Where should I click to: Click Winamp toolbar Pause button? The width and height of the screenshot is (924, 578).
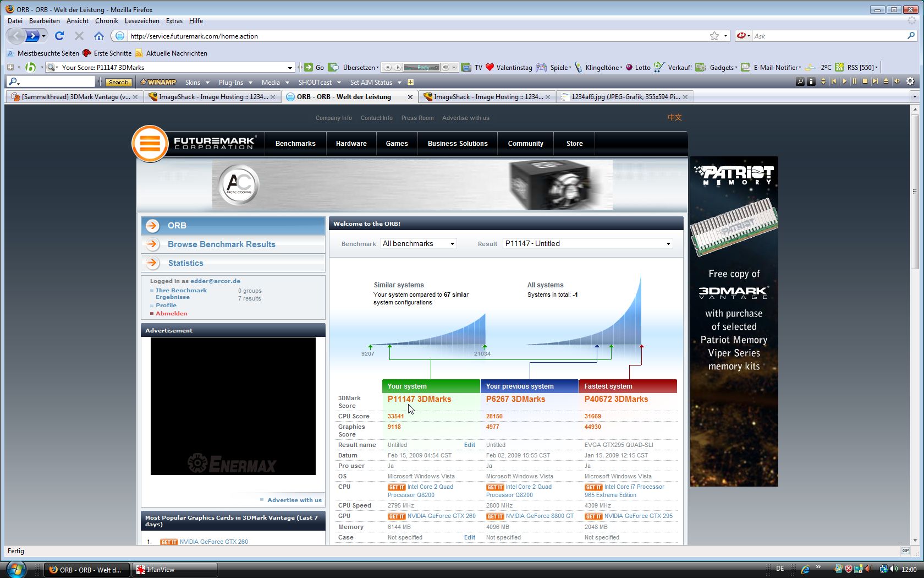855,81
